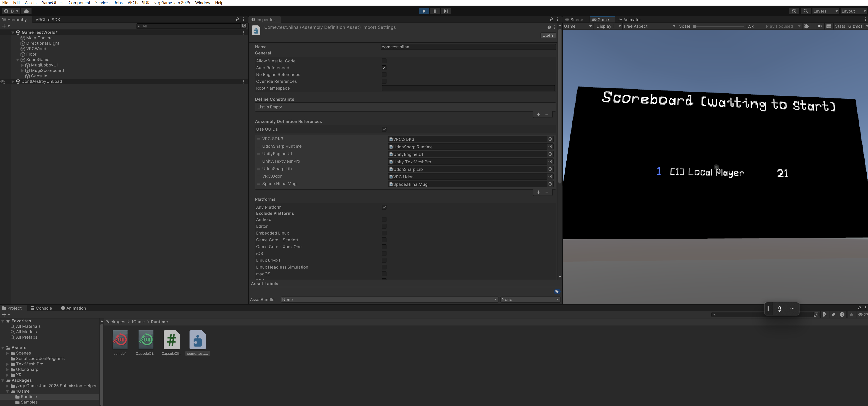Open the AssetBundle None dropdown
The height and width of the screenshot is (406, 868).
coord(389,300)
